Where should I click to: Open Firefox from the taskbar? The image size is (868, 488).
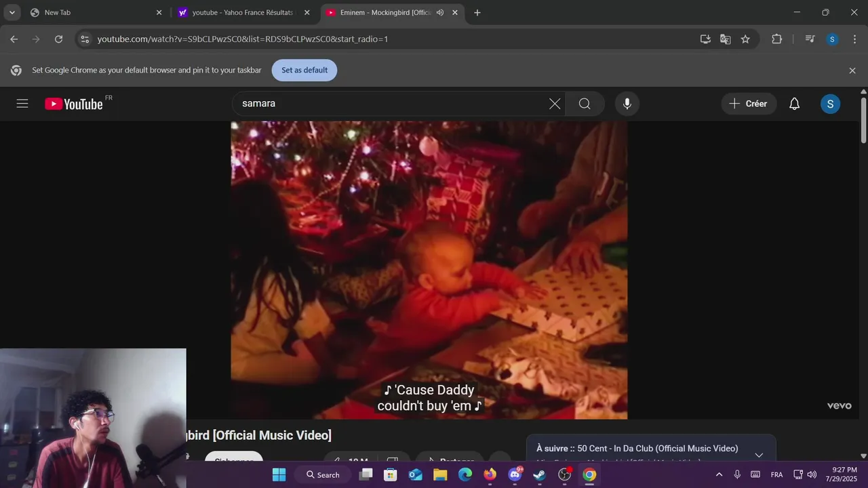click(x=490, y=474)
